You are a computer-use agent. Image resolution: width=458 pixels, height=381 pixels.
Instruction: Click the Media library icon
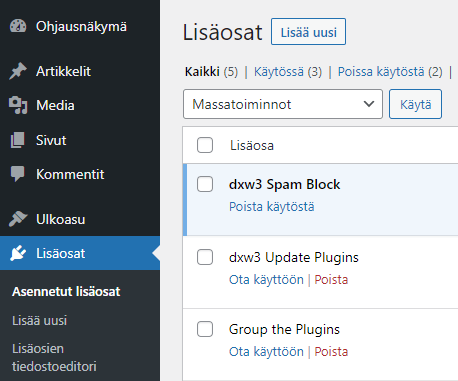(18, 105)
